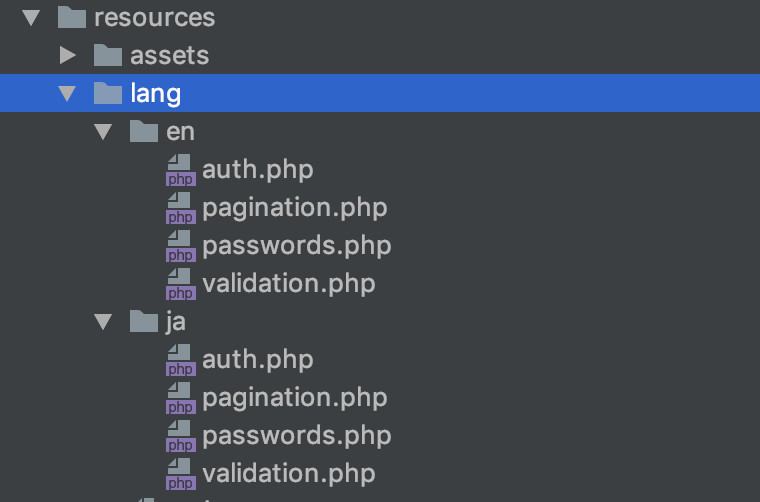Click the lang folder icon
This screenshot has width=760, height=502.
pos(108,93)
